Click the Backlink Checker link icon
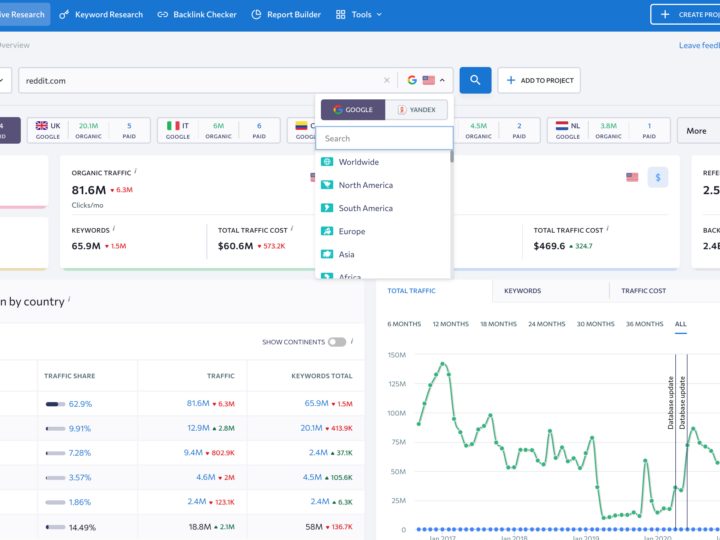The image size is (720, 540). [163, 15]
